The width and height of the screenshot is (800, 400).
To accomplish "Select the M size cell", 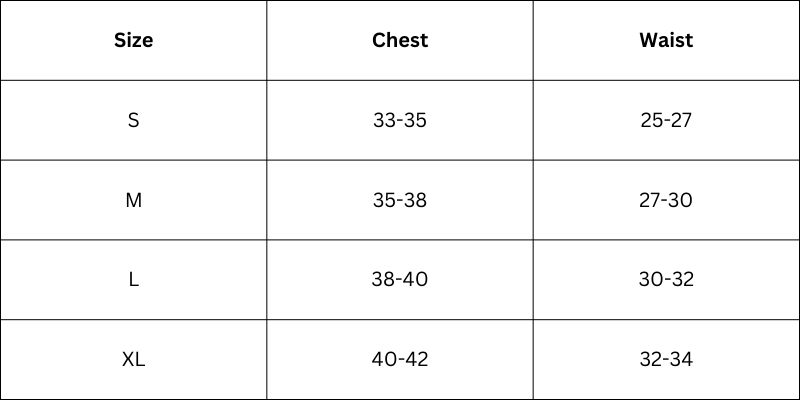I will point(133,200).
